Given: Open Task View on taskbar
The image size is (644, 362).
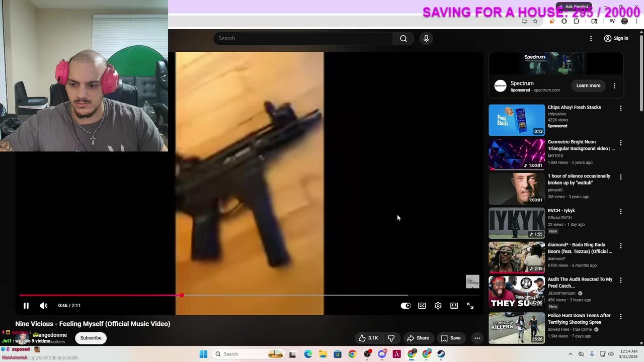Looking at the screenshot, I should click(x=293, y=354).
